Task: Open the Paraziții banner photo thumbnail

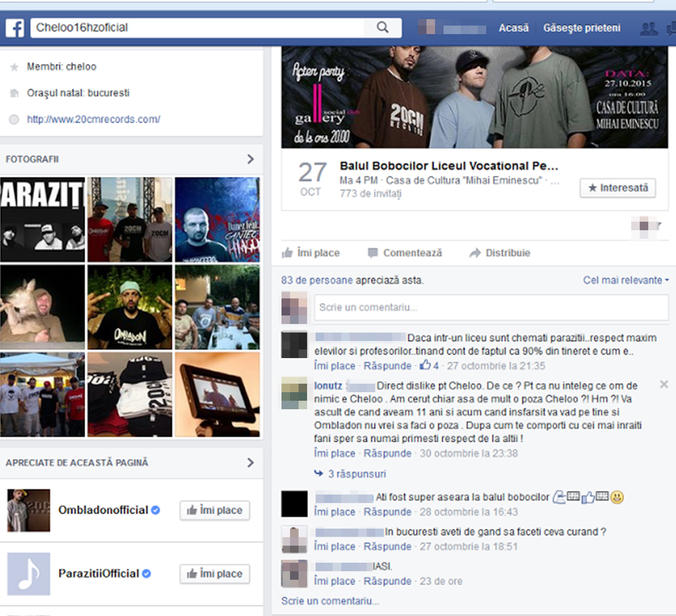Action: 43,220
